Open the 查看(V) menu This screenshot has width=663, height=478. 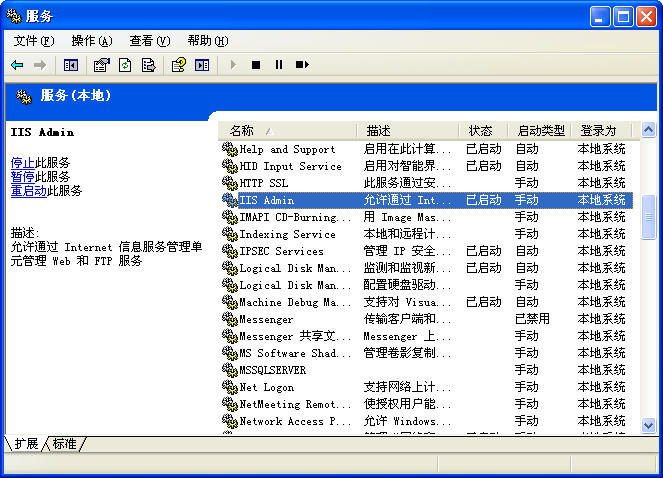[x=150, y=41]
